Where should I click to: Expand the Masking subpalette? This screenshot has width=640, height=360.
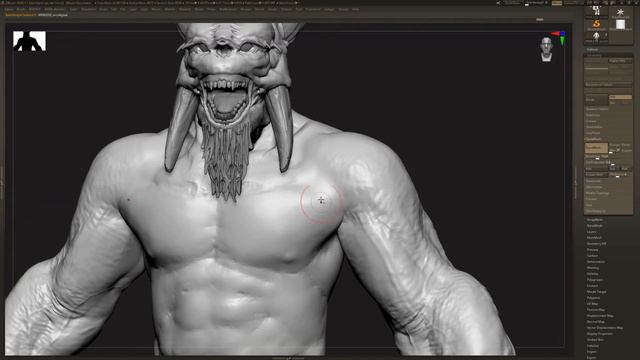(x=593, y=268)
